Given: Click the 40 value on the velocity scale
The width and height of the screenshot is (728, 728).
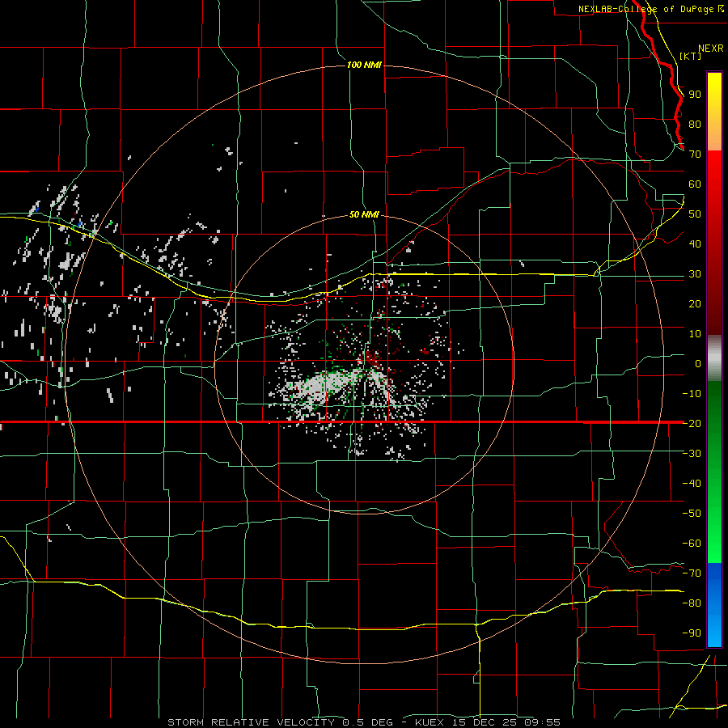Looking at the screenshot, I should 695,244.
